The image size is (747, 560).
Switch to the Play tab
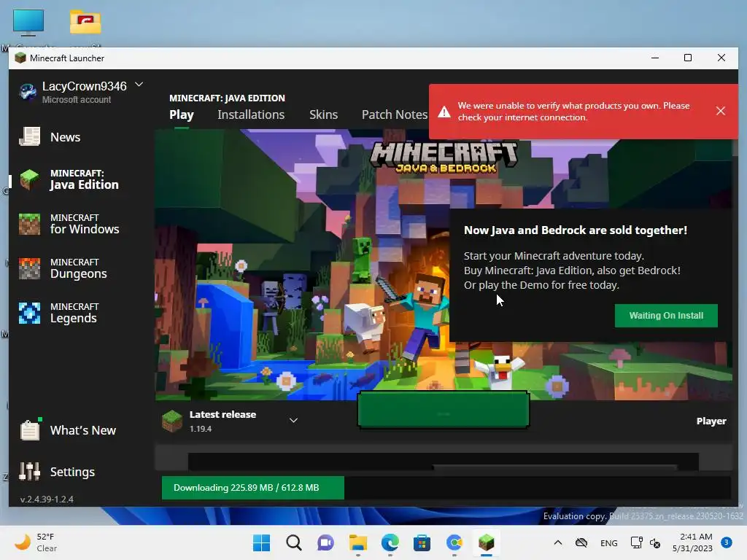182,114
